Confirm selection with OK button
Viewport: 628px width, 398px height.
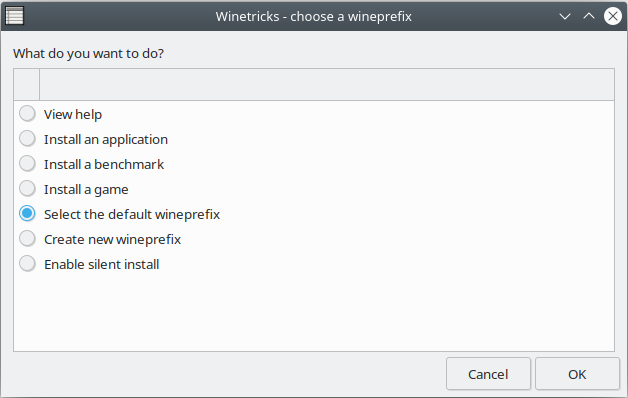pyautogui.click(x=577, y=374)
